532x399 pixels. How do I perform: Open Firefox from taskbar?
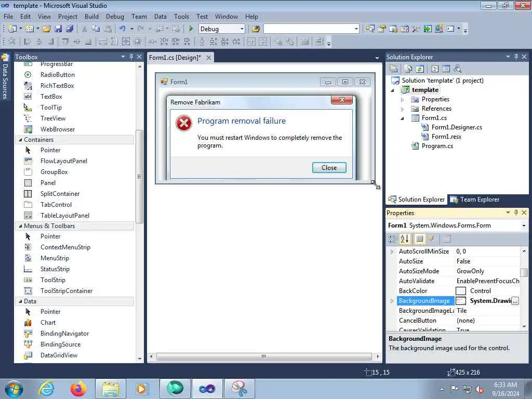[x=78, y=389]
